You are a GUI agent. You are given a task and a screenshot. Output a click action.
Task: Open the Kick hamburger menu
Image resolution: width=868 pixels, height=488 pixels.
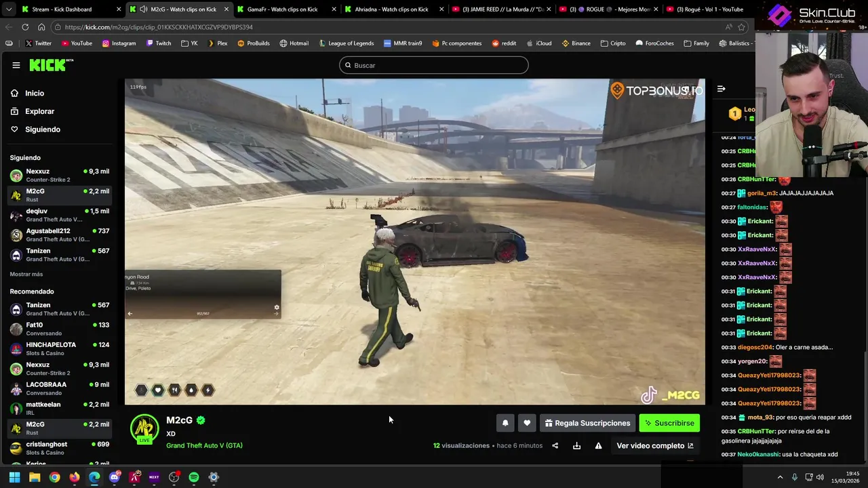click(x=16, y=65)
